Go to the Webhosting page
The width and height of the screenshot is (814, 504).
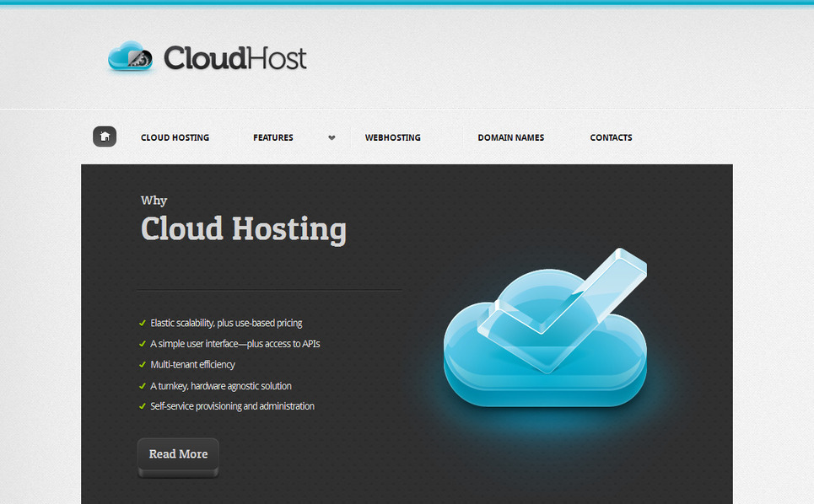pyautogui.click(x=393, y=137)
